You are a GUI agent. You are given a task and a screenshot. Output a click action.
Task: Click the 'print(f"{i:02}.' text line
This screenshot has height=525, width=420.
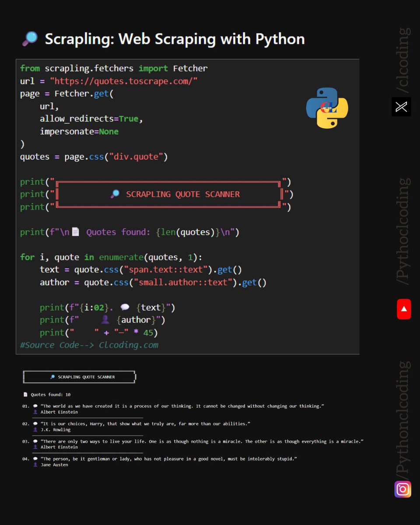point(108,308)
